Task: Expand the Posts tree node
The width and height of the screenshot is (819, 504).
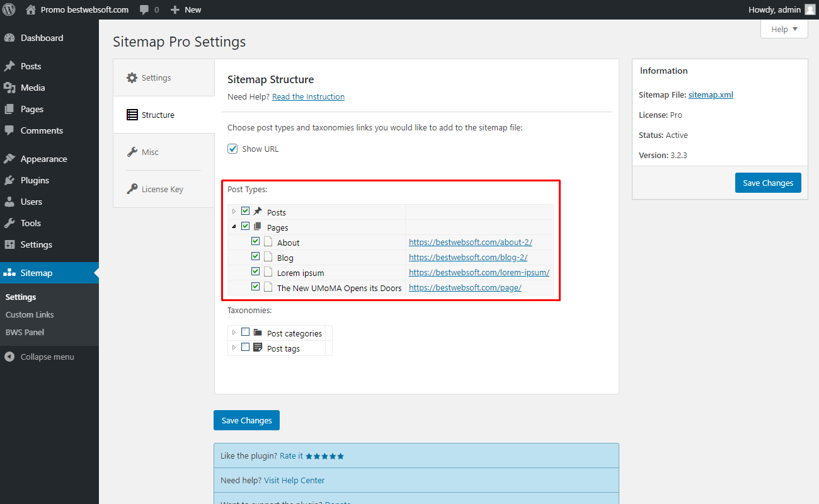Action: point(234,212)
